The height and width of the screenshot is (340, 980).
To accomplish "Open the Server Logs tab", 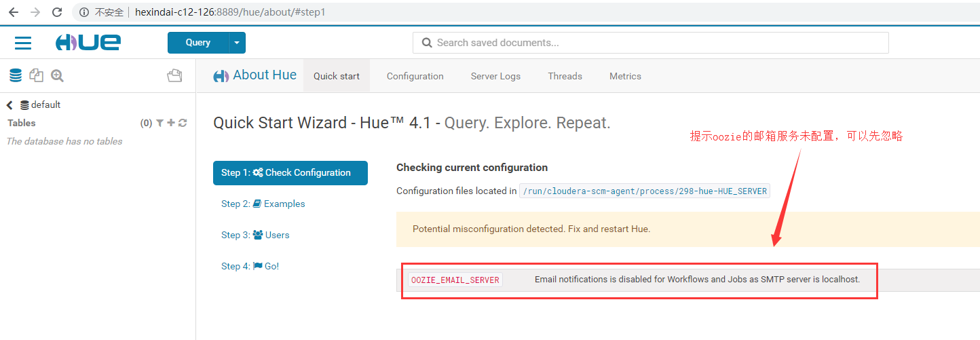I will (495, 76).
